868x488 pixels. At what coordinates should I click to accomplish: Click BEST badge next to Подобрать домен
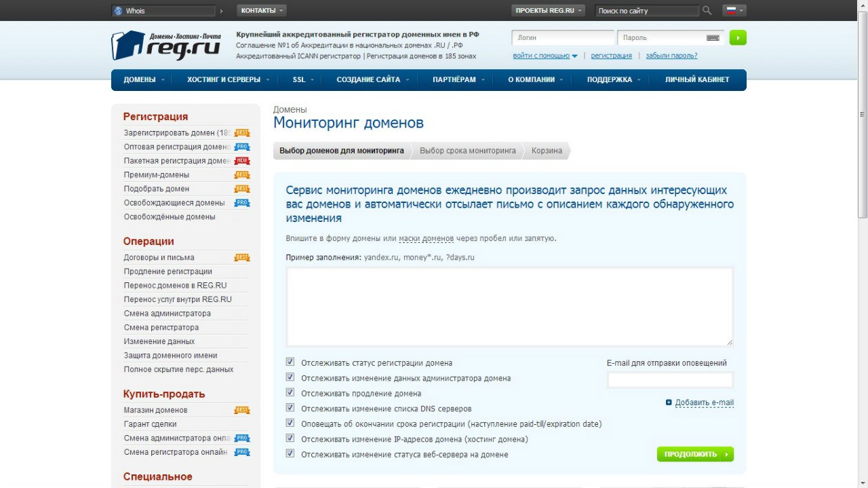coord(242,189)
